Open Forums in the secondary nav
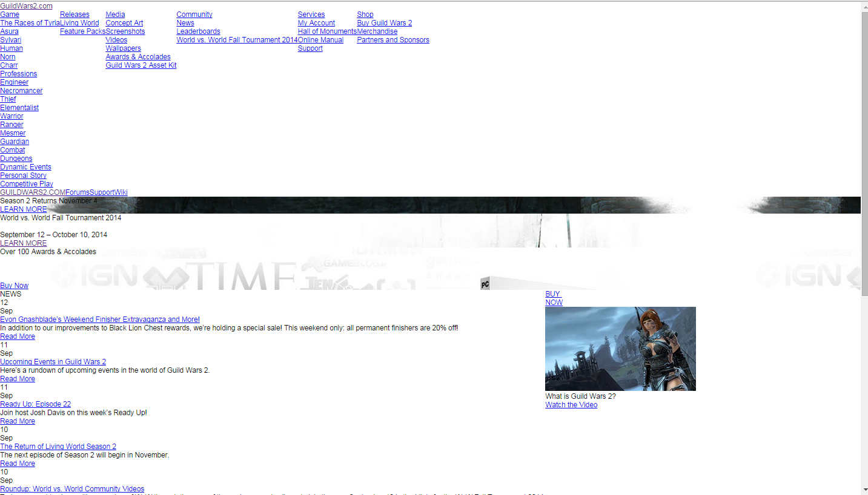The image size is (868, 495). [78, 192]
